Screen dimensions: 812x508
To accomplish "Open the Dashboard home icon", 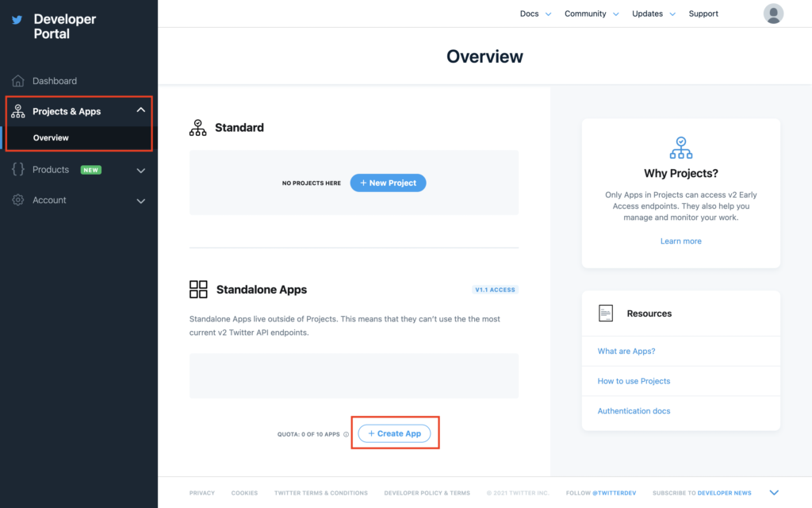I will (x=18, y=81).
